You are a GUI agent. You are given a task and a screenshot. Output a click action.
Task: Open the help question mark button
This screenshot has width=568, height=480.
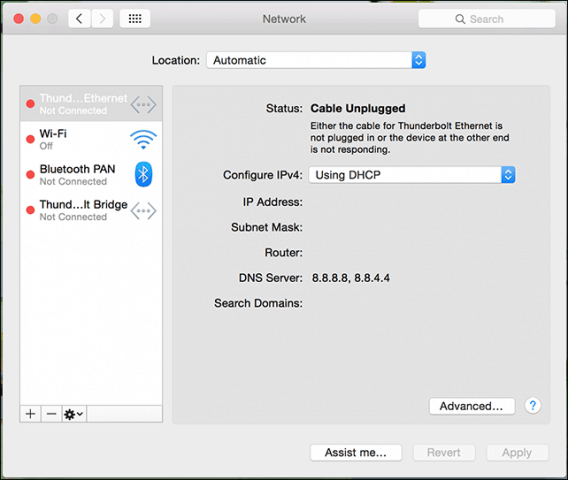point(532,405)
